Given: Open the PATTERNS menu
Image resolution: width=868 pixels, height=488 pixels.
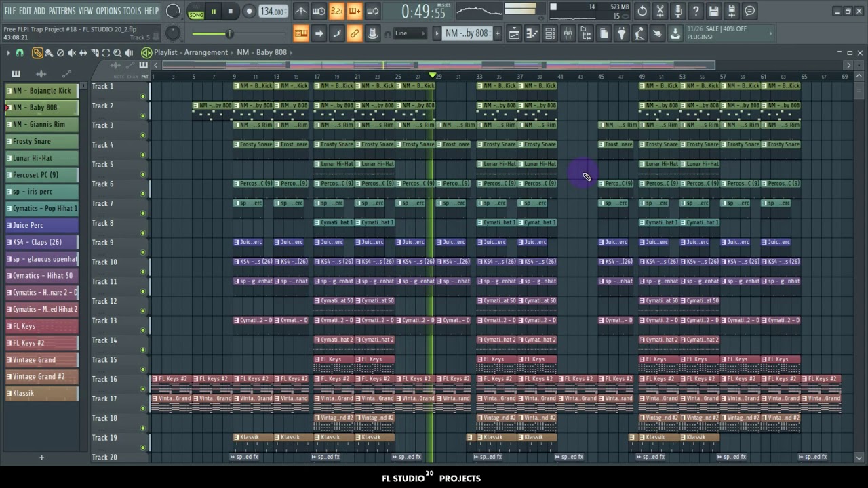Looking at the screenshot, I should tap(62, 11).
